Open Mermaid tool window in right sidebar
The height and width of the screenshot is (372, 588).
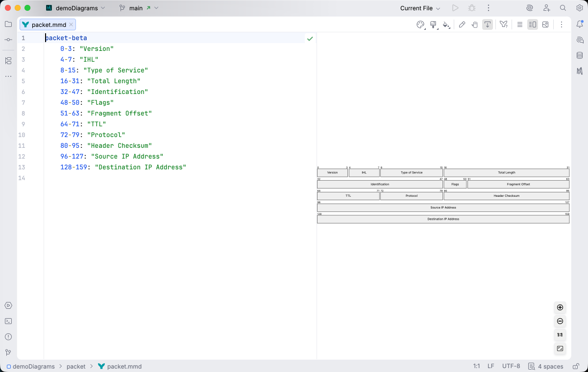coord(580,71)
